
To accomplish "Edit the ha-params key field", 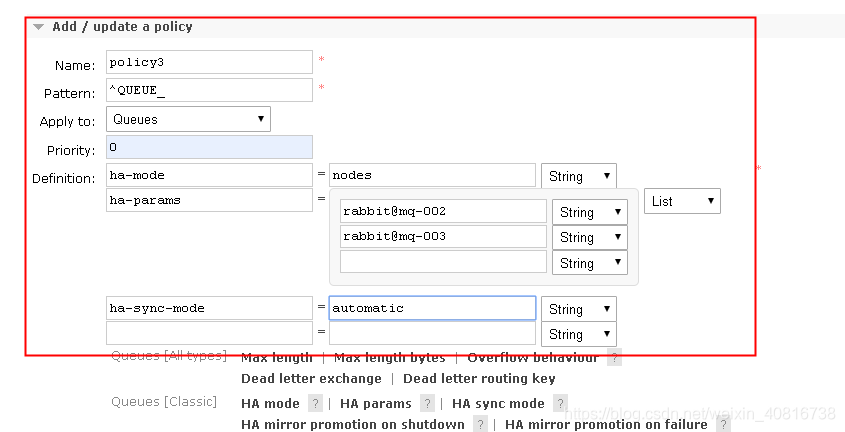I will (x=209, y=200).
